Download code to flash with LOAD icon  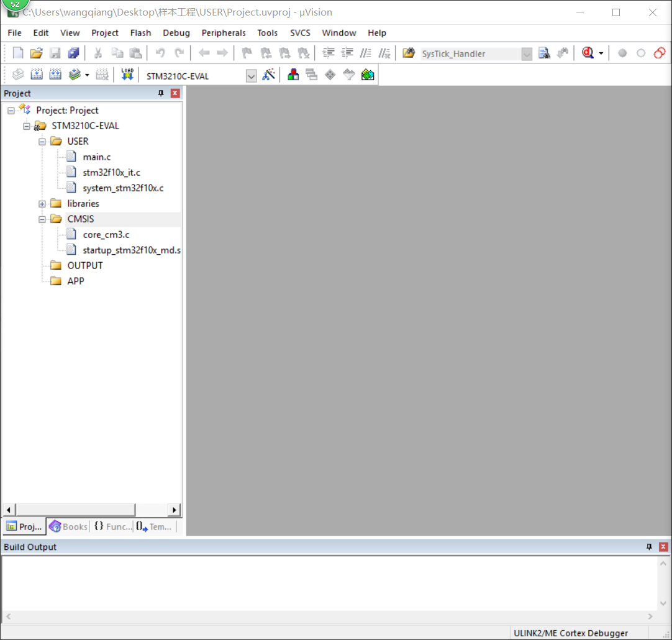tap(127, 75)
